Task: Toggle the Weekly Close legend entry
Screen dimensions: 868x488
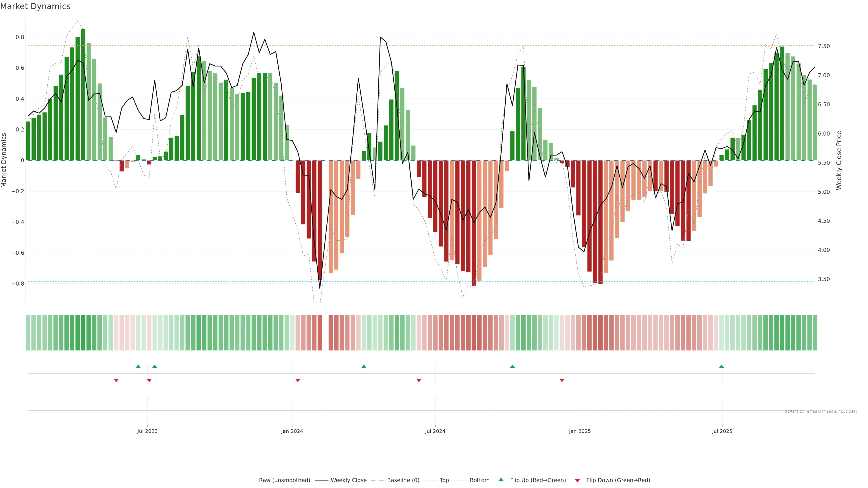Action: click(348, 480)
